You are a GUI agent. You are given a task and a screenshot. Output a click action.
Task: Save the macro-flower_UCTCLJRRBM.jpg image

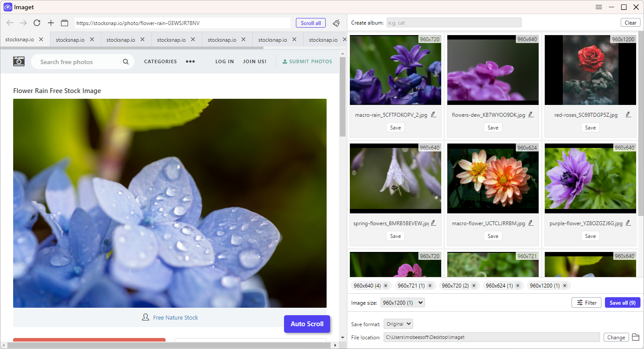point(493,236)
